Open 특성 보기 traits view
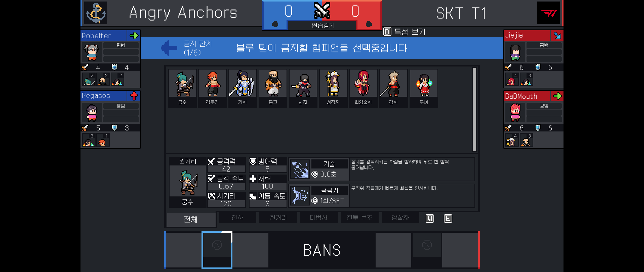The width and height of the screenshot is (644, 272). (x=405, y=32)
